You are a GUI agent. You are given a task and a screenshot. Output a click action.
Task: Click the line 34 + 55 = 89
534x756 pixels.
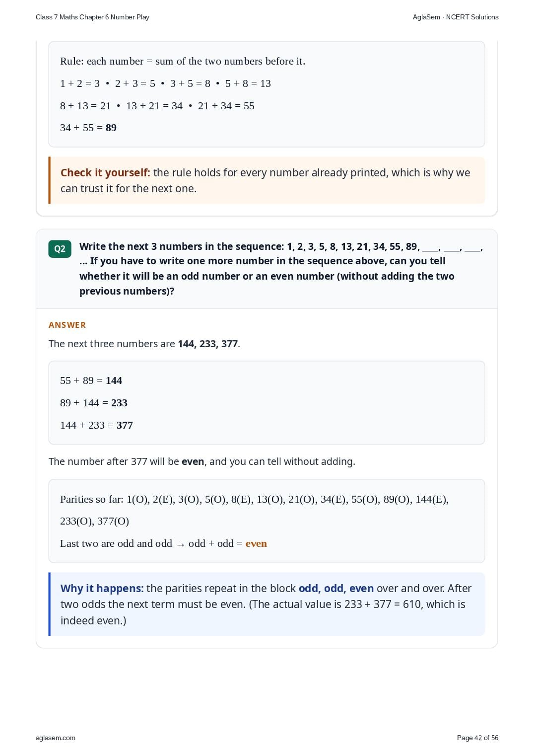(88, 128)
